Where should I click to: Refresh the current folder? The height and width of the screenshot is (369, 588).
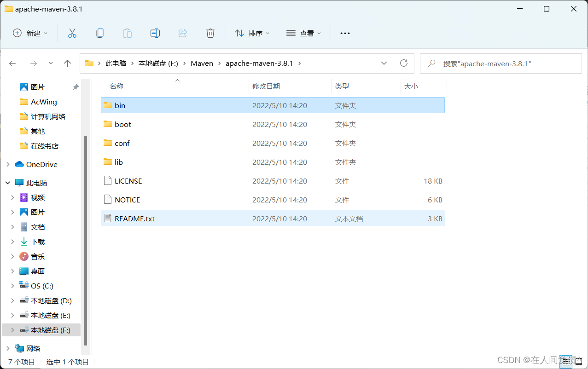[x=404, y=63]
